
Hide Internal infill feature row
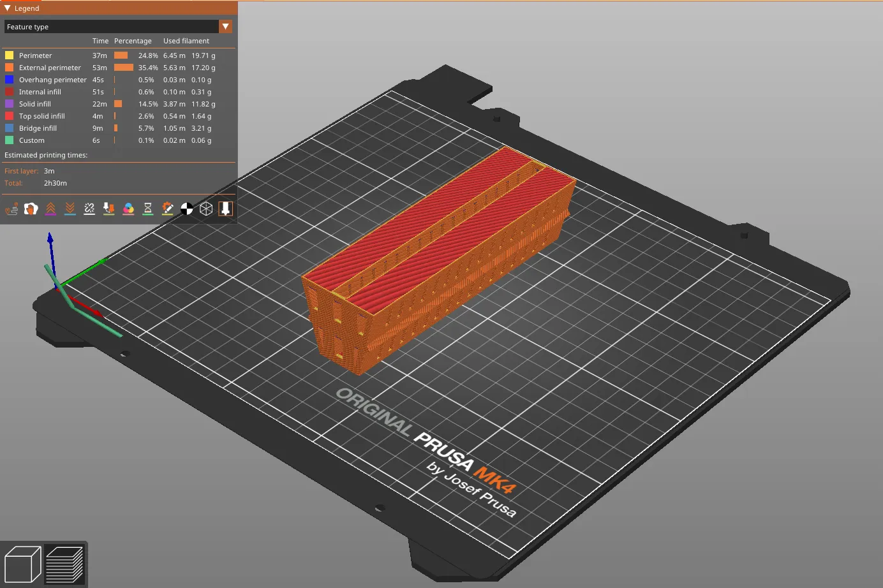pyautogui.click(x=119, y=92)
